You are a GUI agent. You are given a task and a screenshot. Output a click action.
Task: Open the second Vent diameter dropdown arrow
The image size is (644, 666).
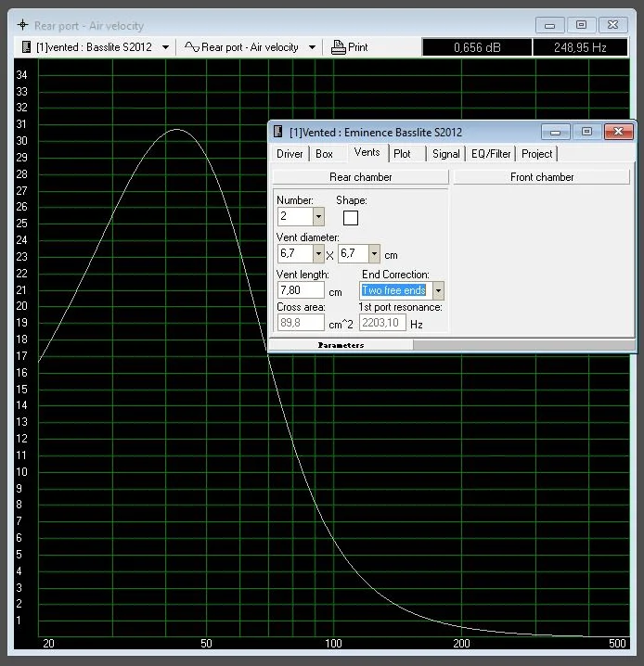374,253
